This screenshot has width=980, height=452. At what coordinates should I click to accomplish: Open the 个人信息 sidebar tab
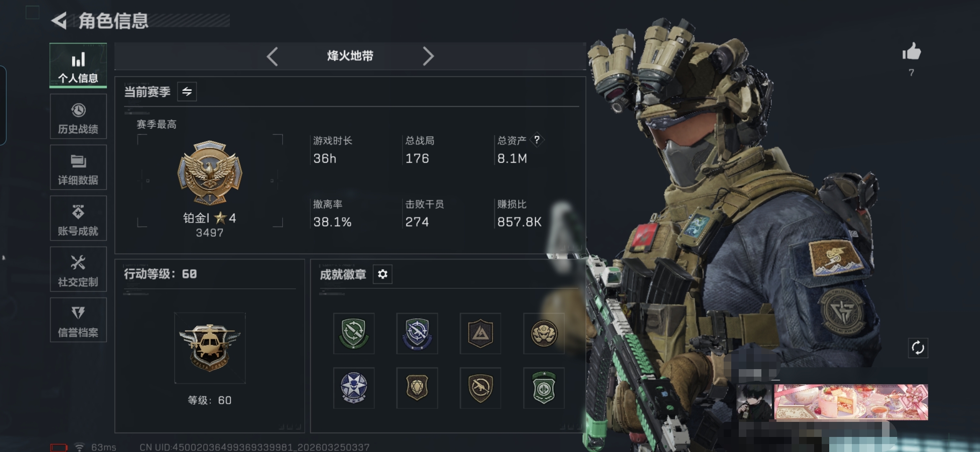point(78,66)
